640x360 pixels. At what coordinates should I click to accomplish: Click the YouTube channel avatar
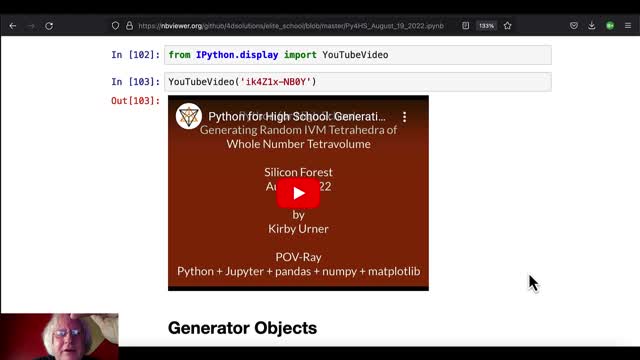tap(189, 116)
